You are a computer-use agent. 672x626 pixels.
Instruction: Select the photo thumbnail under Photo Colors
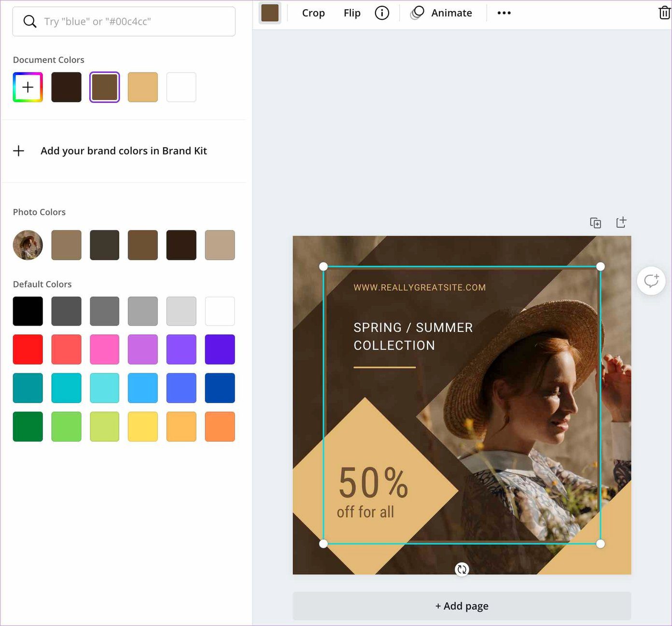pos(28,245)
